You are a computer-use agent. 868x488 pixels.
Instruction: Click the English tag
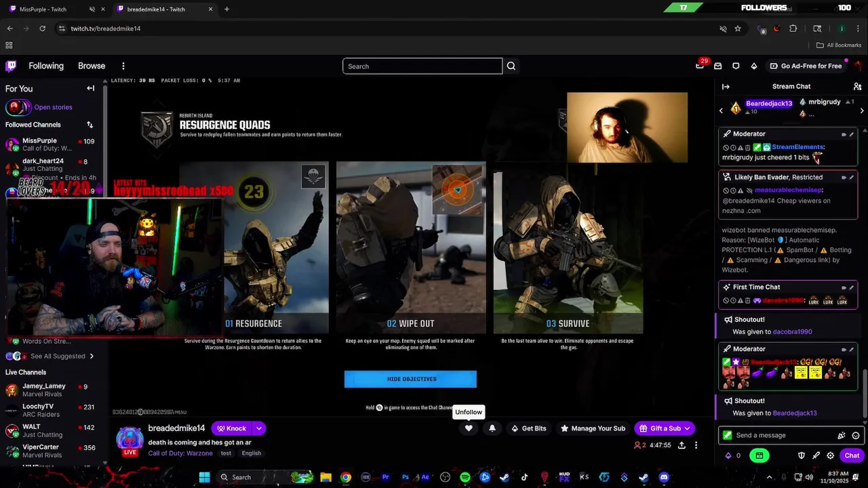click(x=251, y=453)
